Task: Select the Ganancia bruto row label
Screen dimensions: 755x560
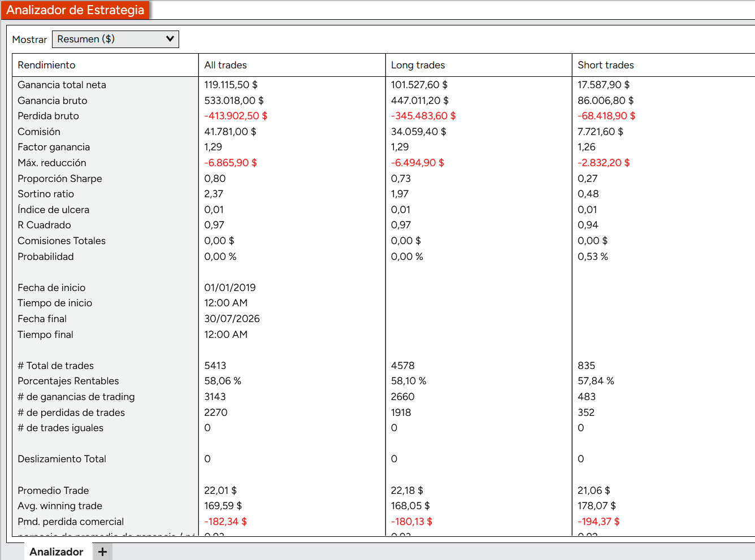Action: 52,101
